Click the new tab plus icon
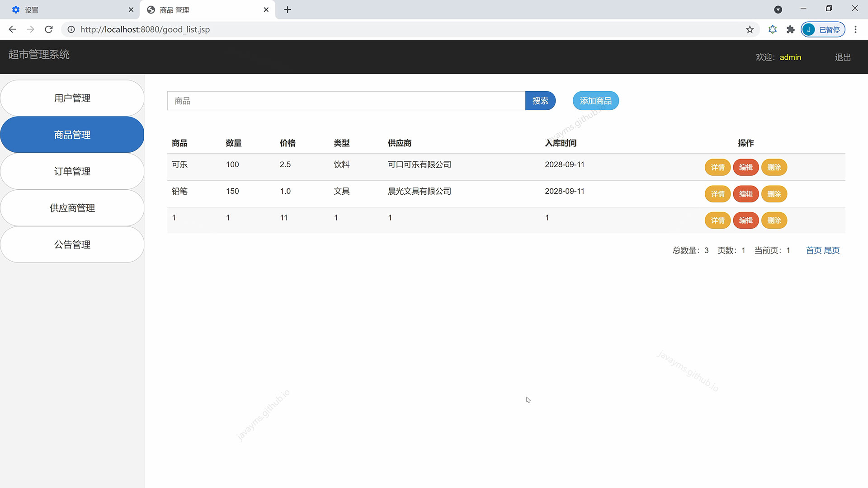868x488 pixels. [x=288, y=9]
